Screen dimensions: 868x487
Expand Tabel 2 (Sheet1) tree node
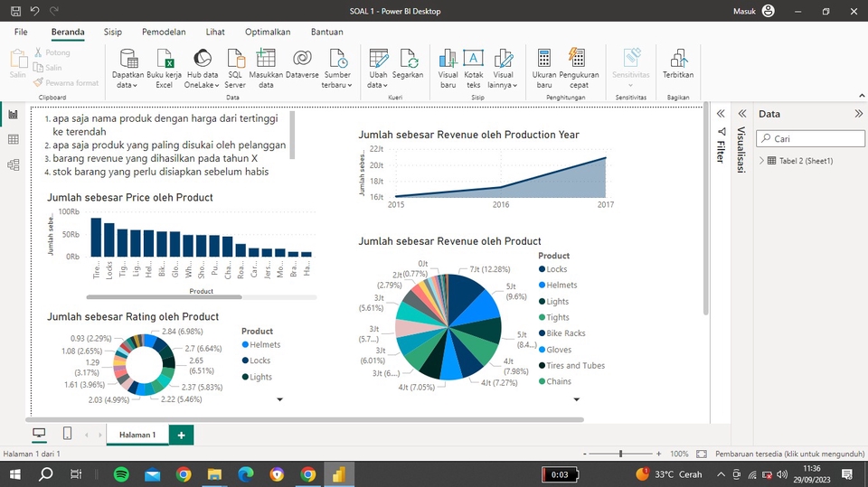click(761, 161)
